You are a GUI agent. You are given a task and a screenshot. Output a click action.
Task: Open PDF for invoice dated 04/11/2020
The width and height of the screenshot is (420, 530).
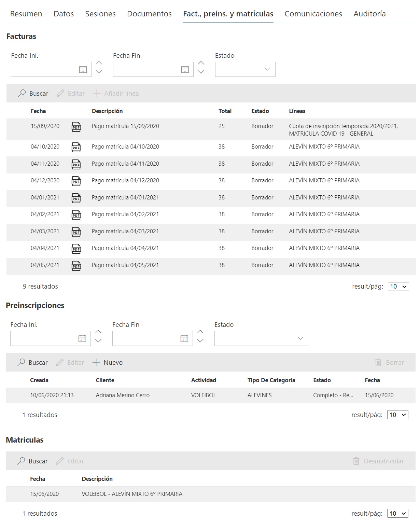click(76, 164)
